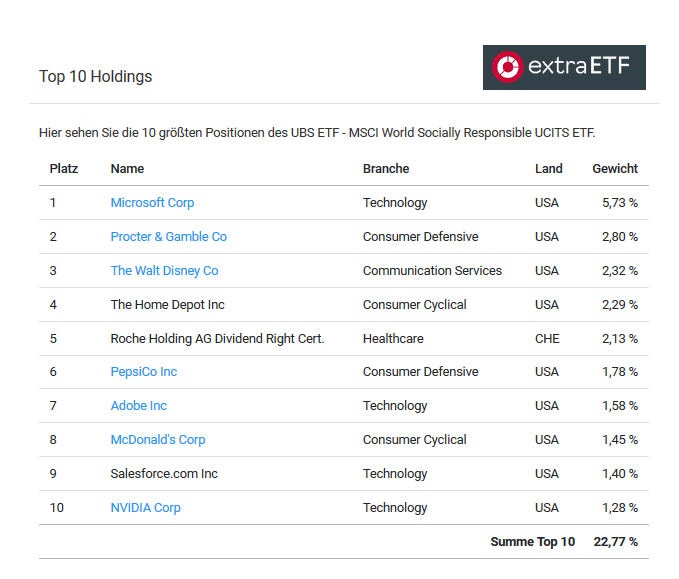Click the 1,58 % weight value

pos(620,406)
